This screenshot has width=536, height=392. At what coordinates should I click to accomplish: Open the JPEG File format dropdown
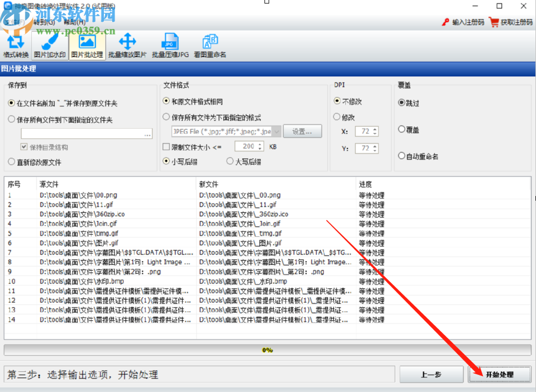click(276, 131)
